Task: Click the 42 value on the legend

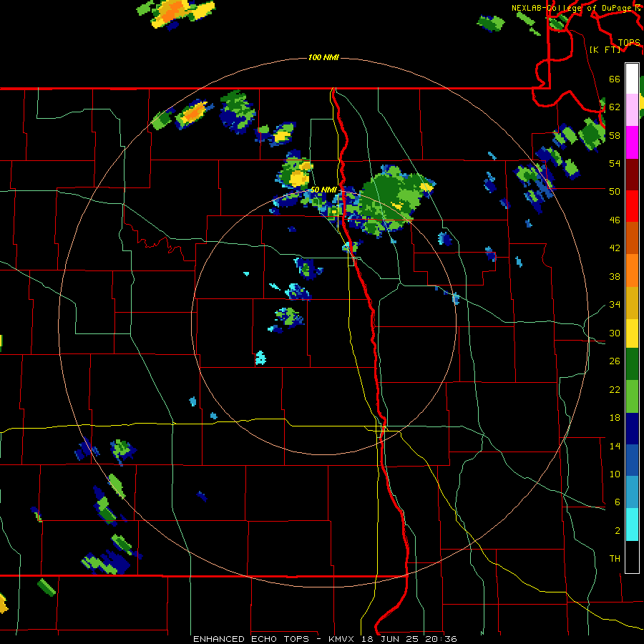Action: click(x=615, y=248)
